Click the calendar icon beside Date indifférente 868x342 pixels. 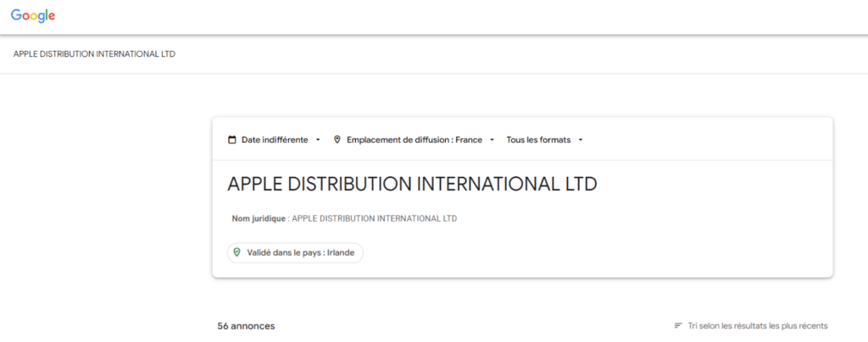[232, 140]
